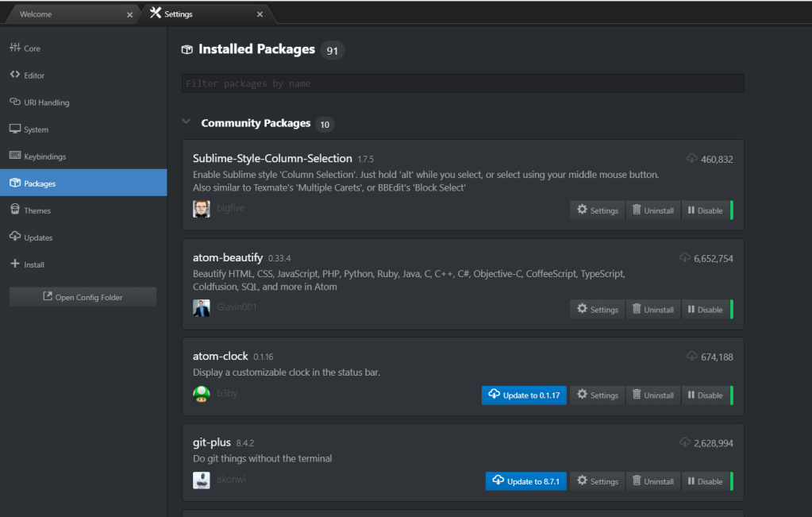Viewport: 812px width, 517px height.
Task: Disable the Sublime-Style-Column-Selection package
Action: [x=705, y=210]
